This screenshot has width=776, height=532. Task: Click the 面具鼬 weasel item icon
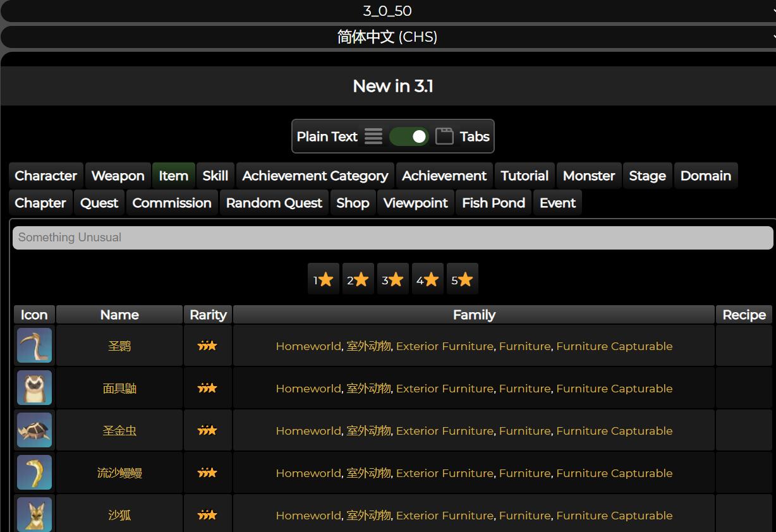tap(34, 388)
